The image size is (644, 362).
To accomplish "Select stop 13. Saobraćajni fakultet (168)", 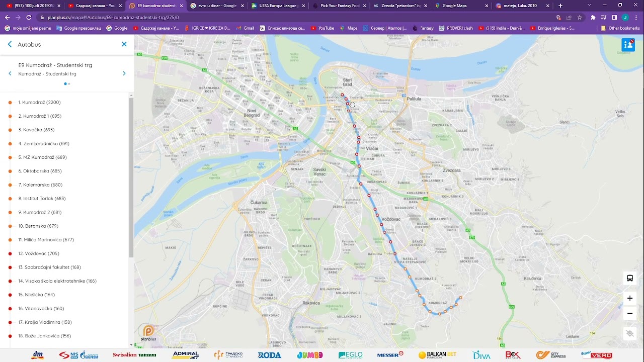I will click(x=49, y=267).
